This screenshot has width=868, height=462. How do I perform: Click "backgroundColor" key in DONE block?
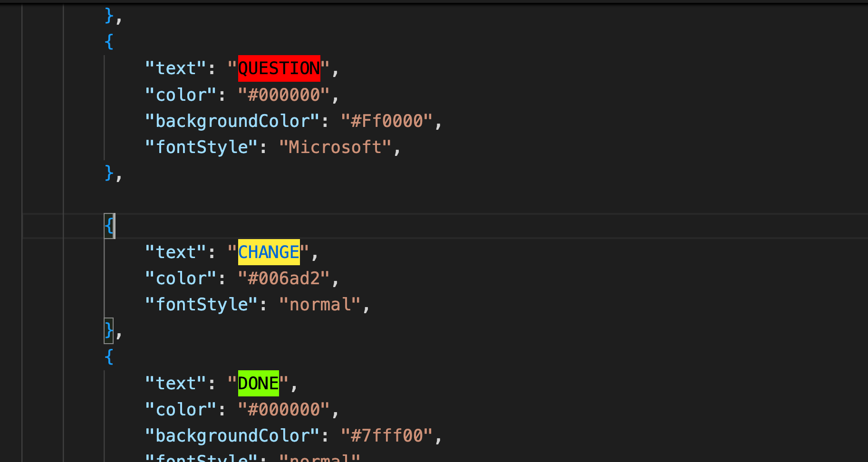click(x=232, y=435)
